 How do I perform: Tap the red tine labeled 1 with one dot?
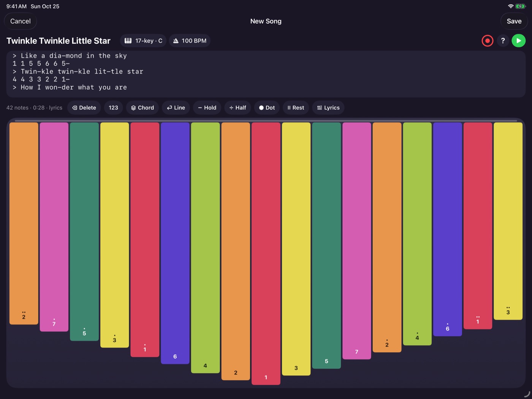pos(145,240)
